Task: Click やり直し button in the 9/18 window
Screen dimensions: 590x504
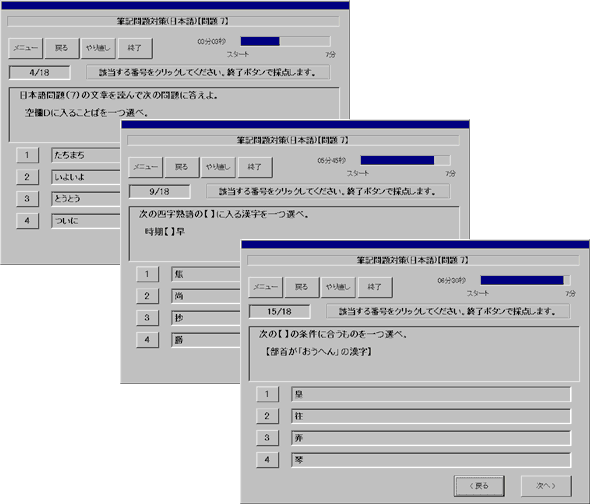Action: point(218,167)
